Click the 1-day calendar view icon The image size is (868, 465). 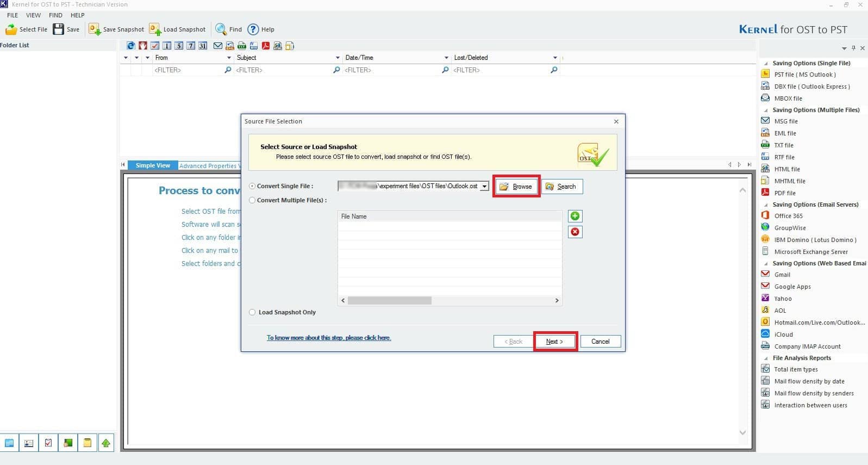(x=167, y=46)
